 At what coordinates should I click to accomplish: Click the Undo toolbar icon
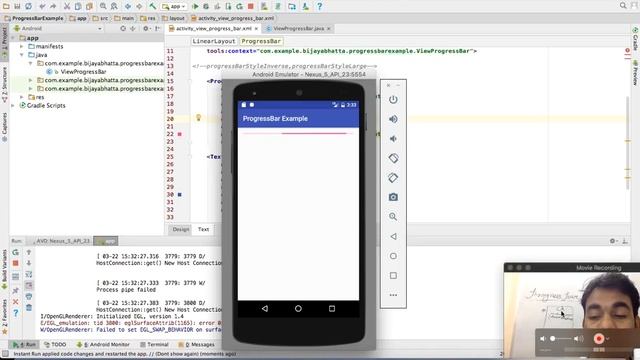[x=42, y=6]
